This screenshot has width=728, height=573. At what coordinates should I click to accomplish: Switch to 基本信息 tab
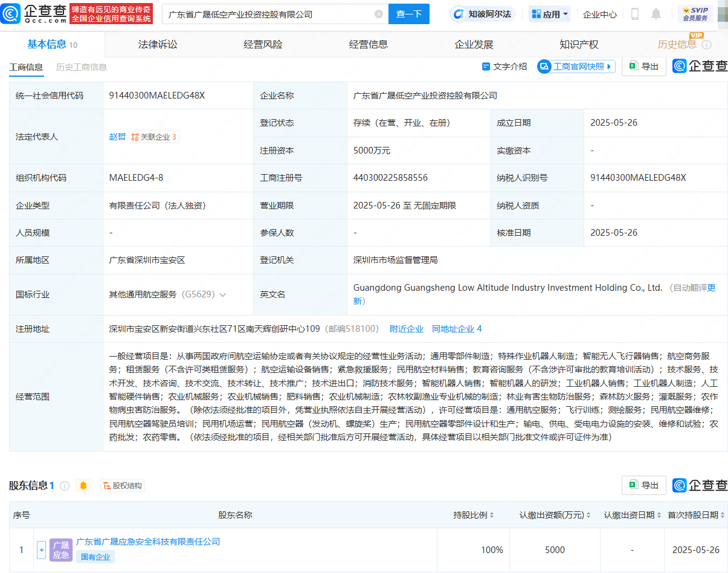pos(52,44)
